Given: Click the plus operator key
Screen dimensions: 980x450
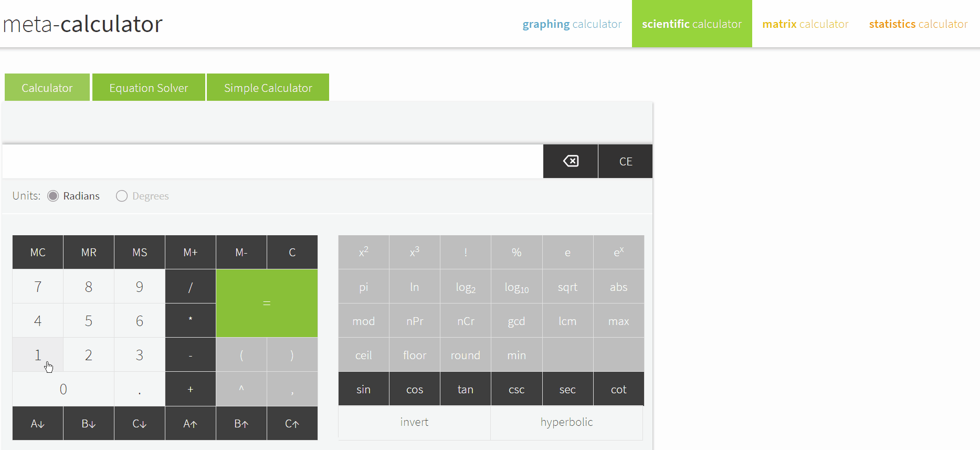Looking at the screenshot, I should tap(191, 389).
